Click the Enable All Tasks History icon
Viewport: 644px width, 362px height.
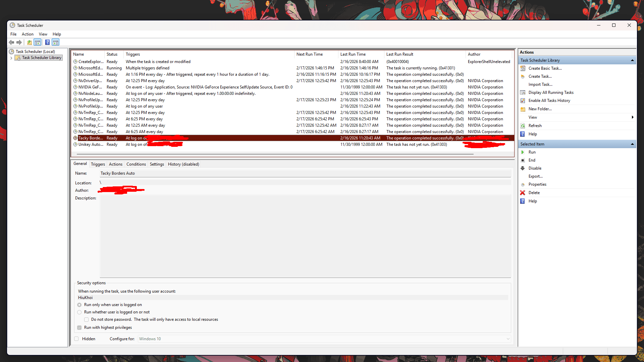click(x=523, y=100)
